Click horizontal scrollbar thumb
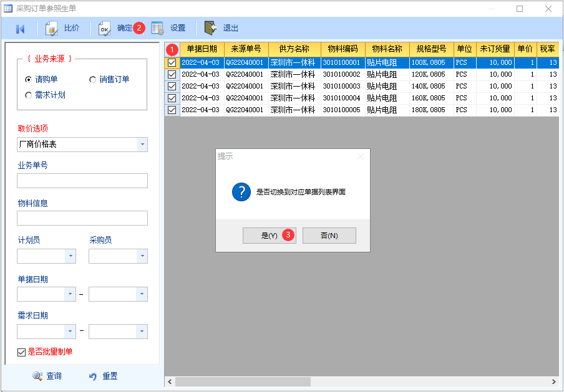The width and height of the screenshot is (564, 392). coord(243,381)
